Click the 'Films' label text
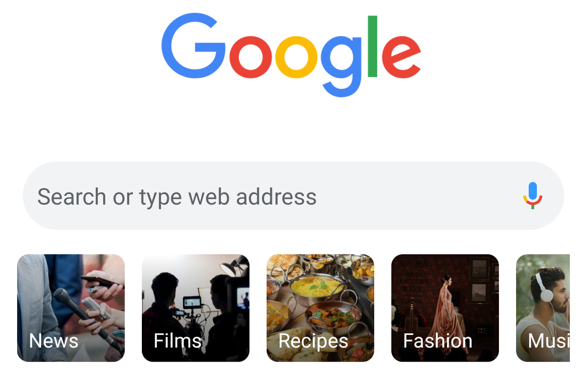This screenshot has width=587, height=392. [x=178, y=341]
